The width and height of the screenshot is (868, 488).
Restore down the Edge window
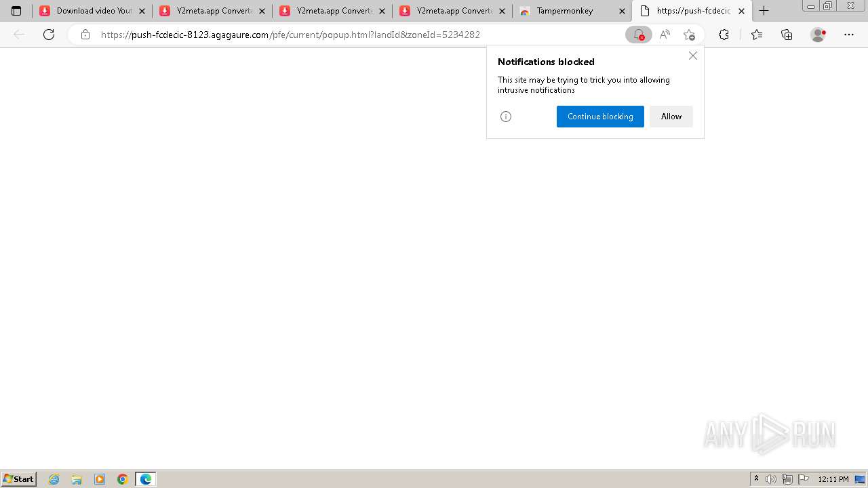(x=828, y=6)
